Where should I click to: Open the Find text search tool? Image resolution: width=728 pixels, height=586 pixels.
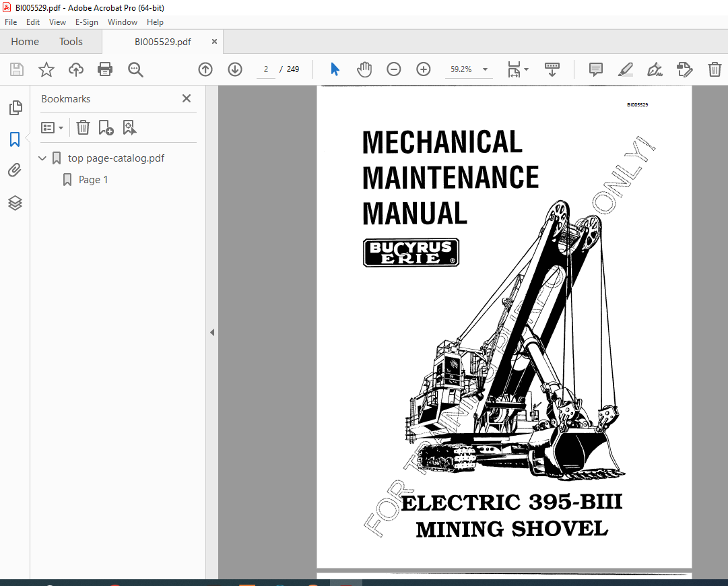pyautogui.click(x=135, y=69)
